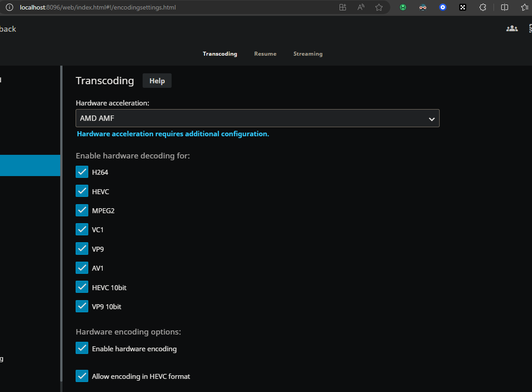Switch to the Resume tab
This screenshot has width=532, height=392.
click(x=265, y=54)
